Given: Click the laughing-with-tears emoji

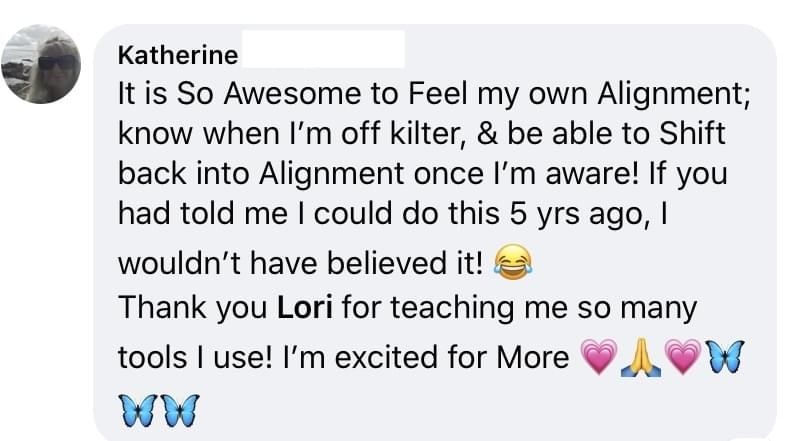Looking at the screenshot, I should [512, 263].
